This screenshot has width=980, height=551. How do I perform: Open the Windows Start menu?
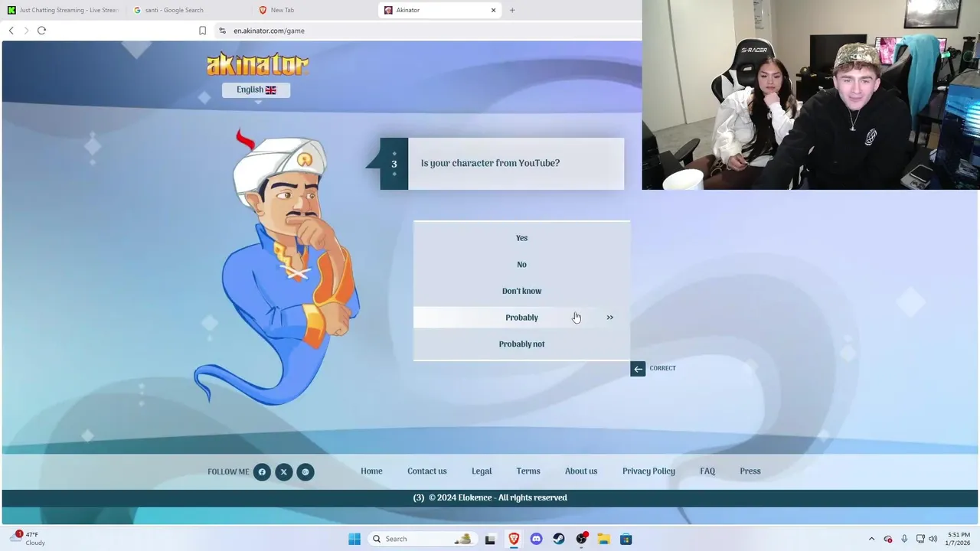[x=354, y=539]
